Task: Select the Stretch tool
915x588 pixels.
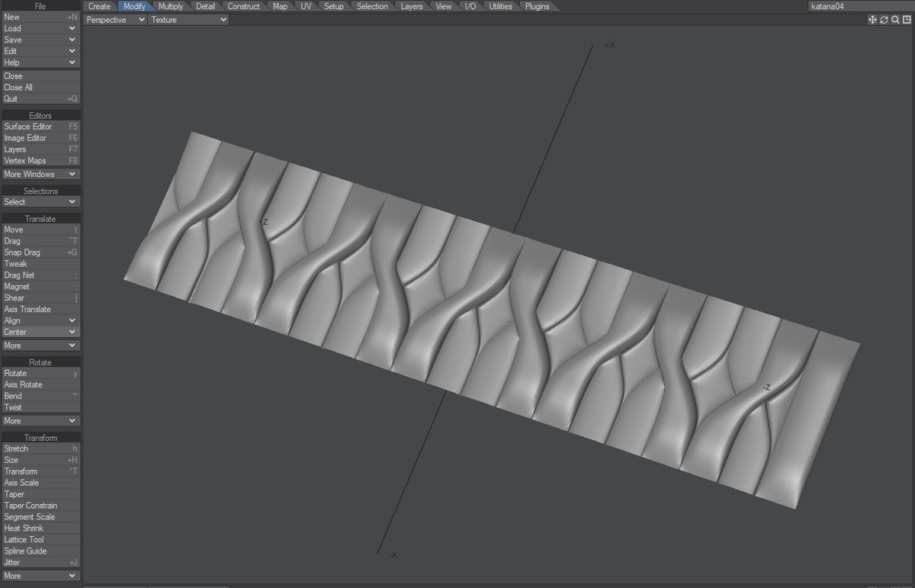Action: [40, 448]
